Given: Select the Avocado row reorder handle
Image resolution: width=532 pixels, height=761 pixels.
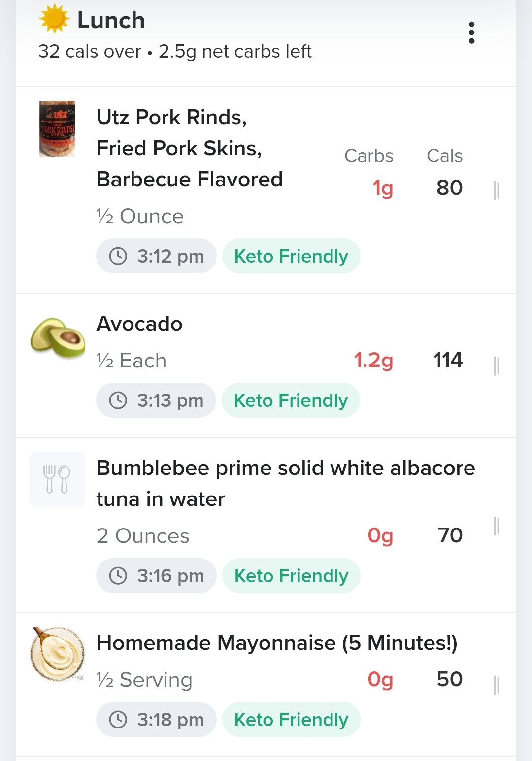Looking at the screenshot, I should pyautogui.click(x=497, y=366).
